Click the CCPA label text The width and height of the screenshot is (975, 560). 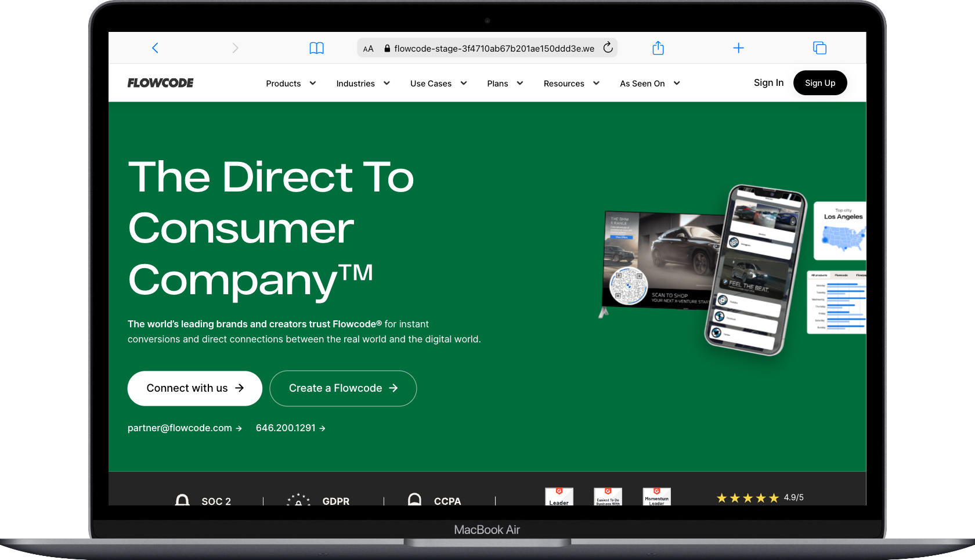pos(447,501)
